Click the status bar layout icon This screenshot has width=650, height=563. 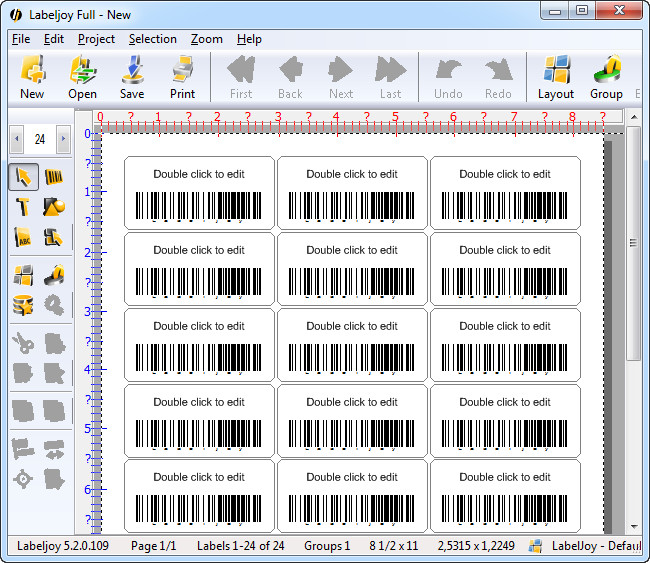coord(535,546)
